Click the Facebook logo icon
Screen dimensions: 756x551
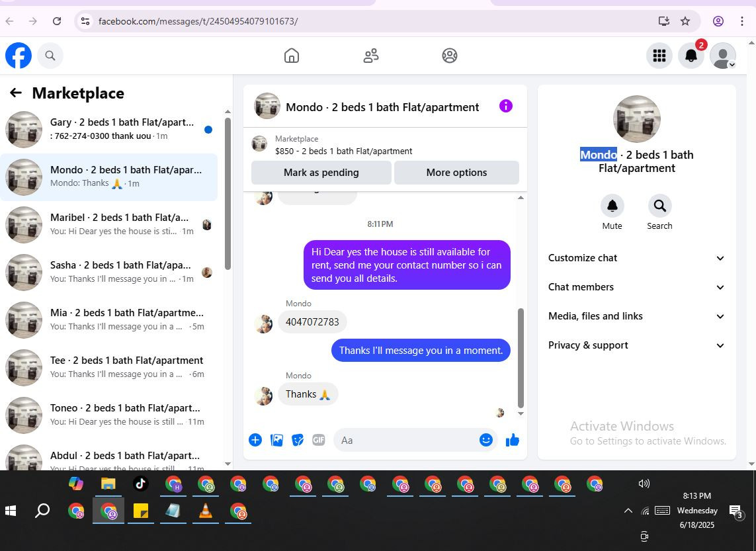pyautogui.click(x=19, y=56)
